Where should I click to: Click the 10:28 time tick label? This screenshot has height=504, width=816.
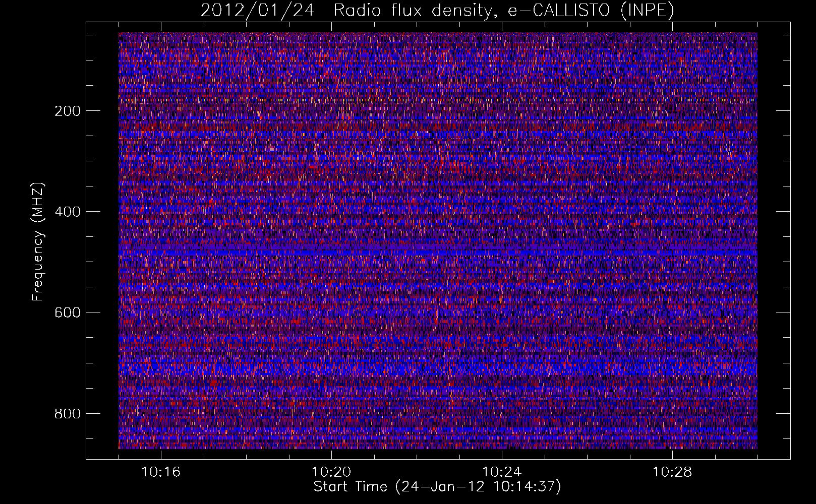tap(672, 472)
